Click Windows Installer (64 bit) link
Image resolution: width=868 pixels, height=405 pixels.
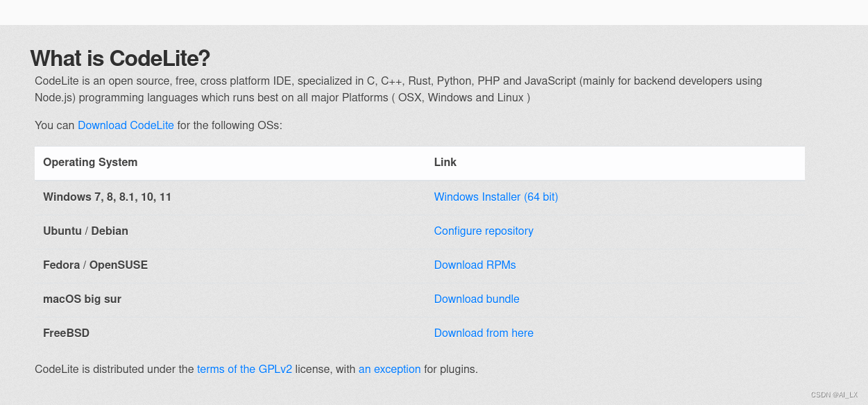click(x=495, y=197)
